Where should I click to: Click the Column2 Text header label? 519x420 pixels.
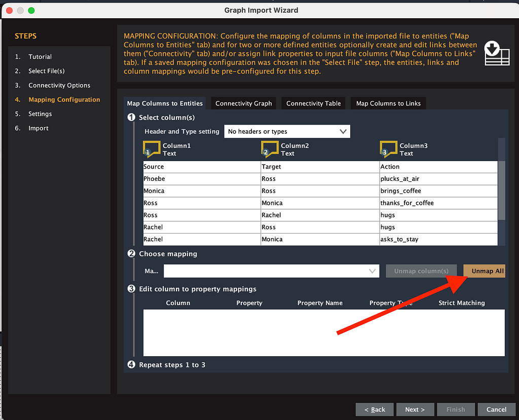(x=295, y=149)
